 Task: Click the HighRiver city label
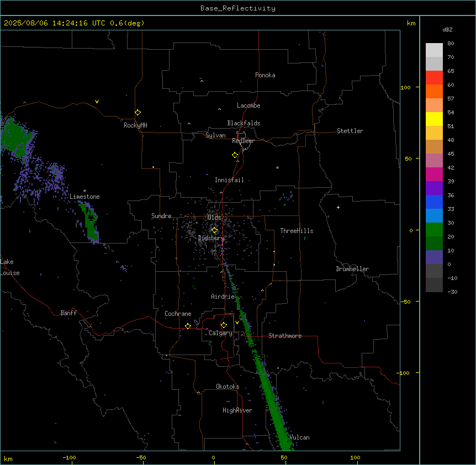[237, 410]
